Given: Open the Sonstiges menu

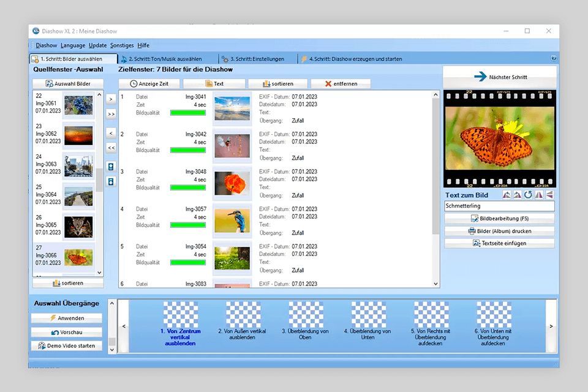Looking at the screenshot, I should (x=122, y=45).
